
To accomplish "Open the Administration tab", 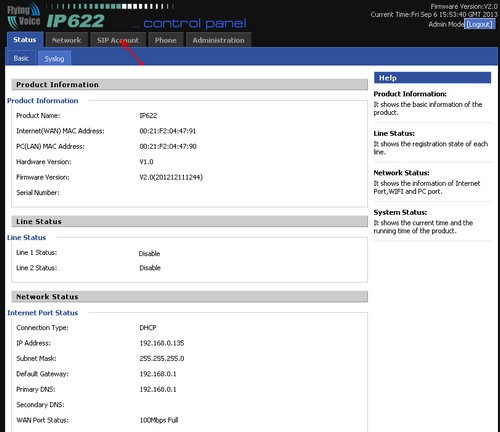I will click(x=218, y=40).
